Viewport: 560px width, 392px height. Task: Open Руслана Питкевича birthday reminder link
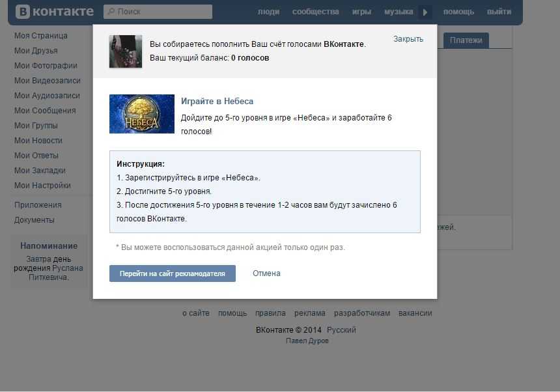tap(55, 272)
